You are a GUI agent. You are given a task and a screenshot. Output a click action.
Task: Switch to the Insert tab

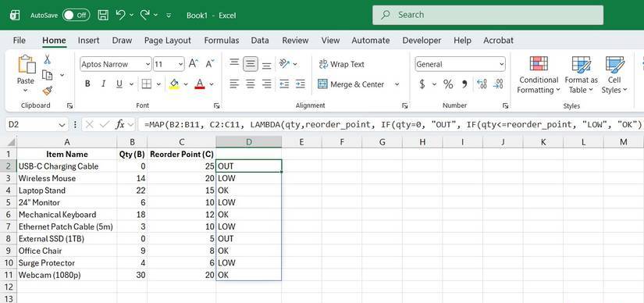pyautogui.click(x=89, y=41)
